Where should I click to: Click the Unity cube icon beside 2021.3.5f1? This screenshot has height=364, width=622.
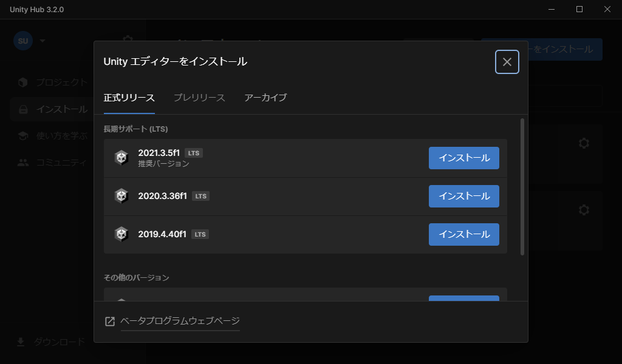click(121, 158)
